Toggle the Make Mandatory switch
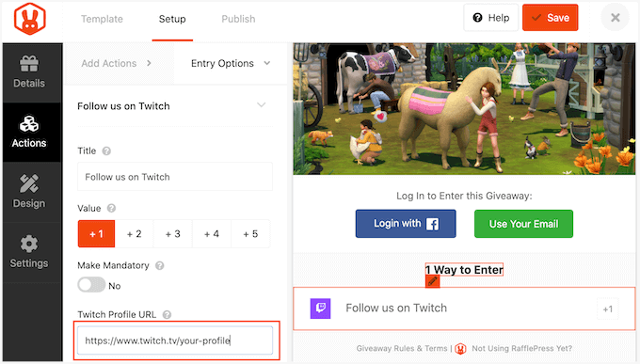Screen dimensions: 640x364 point(91,285)
